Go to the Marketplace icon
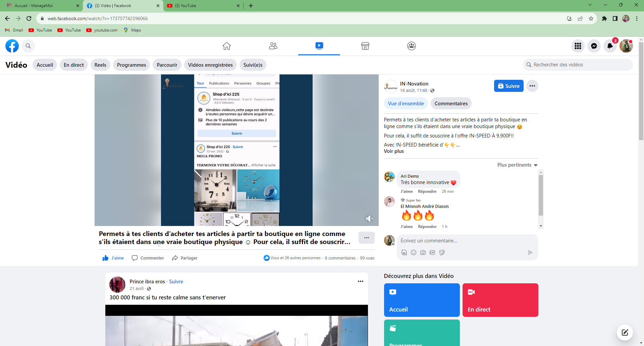This screenshot has width=644, height=346. coord(365,46)
